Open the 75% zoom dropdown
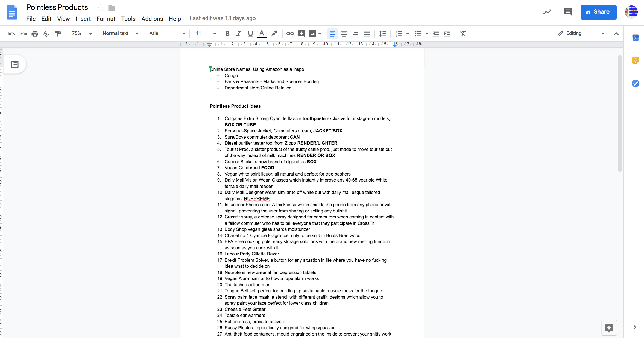 pyautogui.click(x=82, y=33)
